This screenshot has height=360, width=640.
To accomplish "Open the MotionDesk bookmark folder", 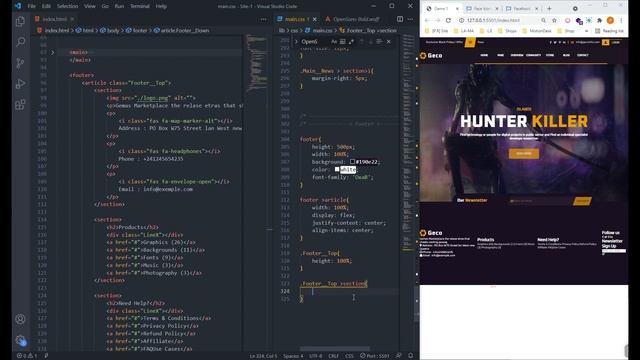I will (x=537, y=31).
